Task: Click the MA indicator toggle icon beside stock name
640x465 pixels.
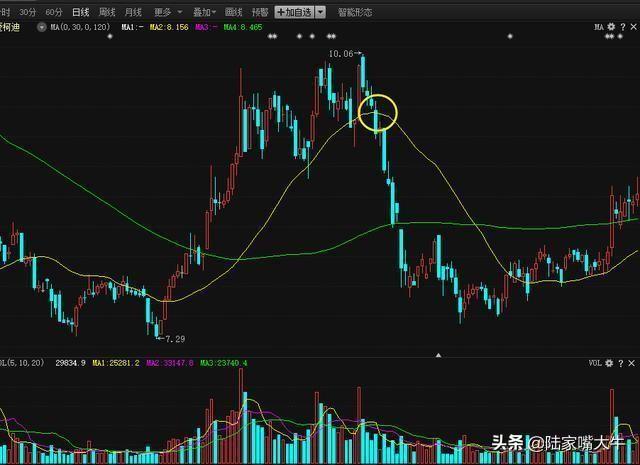Action: (x=42, y=27)
